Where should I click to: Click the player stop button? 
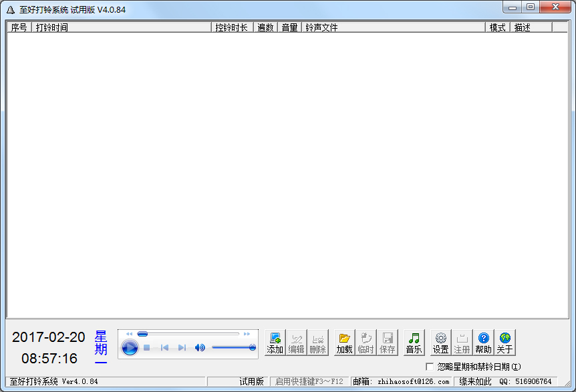click(147, 347)
